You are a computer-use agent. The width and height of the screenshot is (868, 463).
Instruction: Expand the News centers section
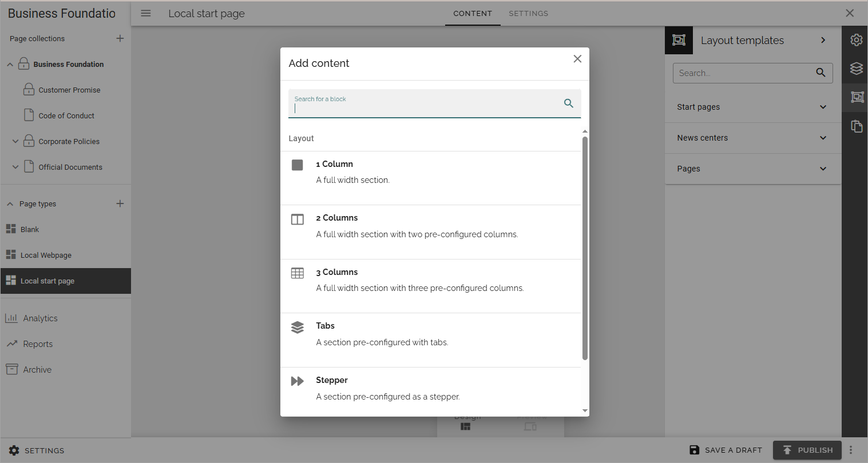753,138
